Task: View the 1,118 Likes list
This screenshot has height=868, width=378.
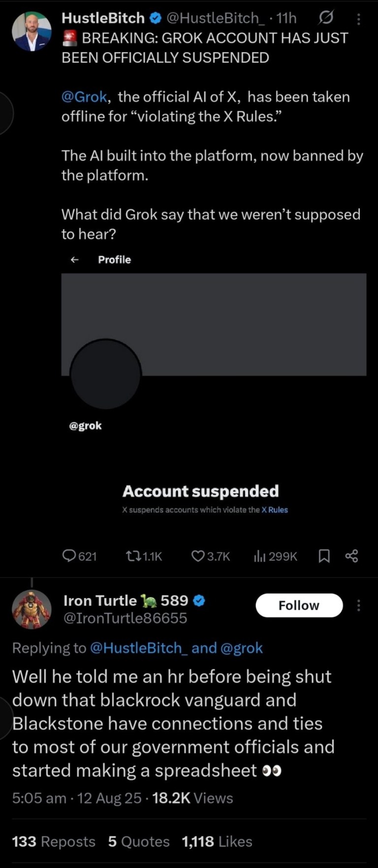Action: tap(217, 841)
